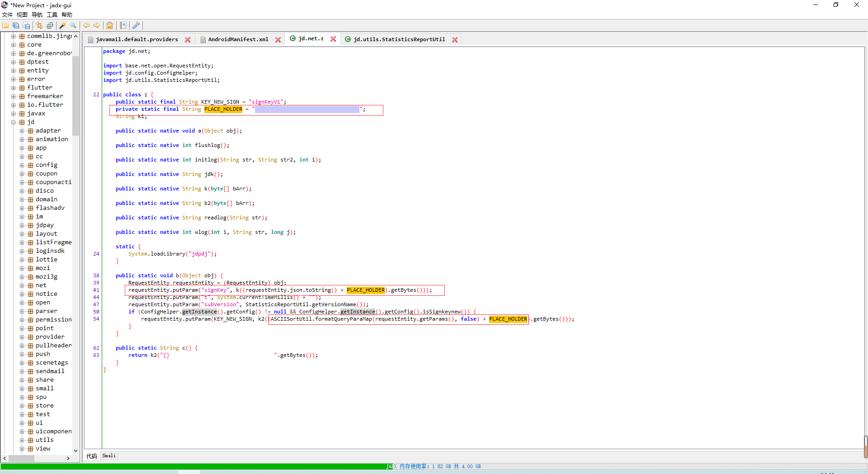The height and width of the screenshot is (474, 868).
Task: Click the Export as Gradle project icon
Action: pyautogui.click(x=26, y=25)
